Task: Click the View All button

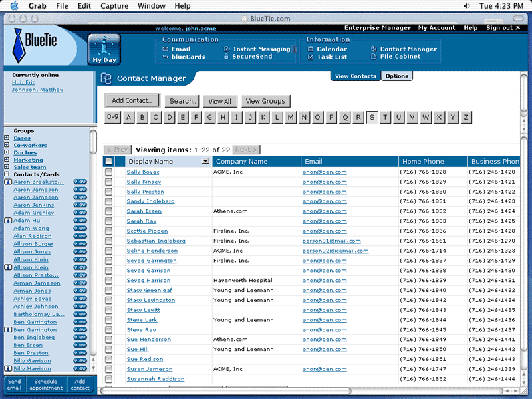Action: (x=220, y=101)
